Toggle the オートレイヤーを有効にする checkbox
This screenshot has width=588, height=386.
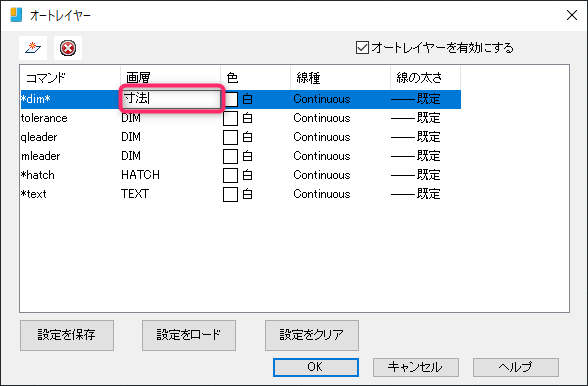[x=362, y=48]
